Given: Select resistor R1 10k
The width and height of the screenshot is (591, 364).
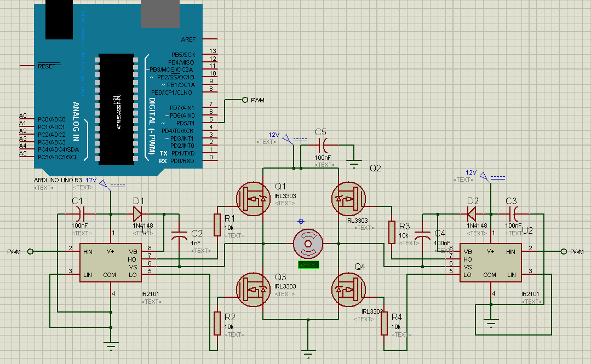Looking at the screenshot, I should (x=217, y=225).
